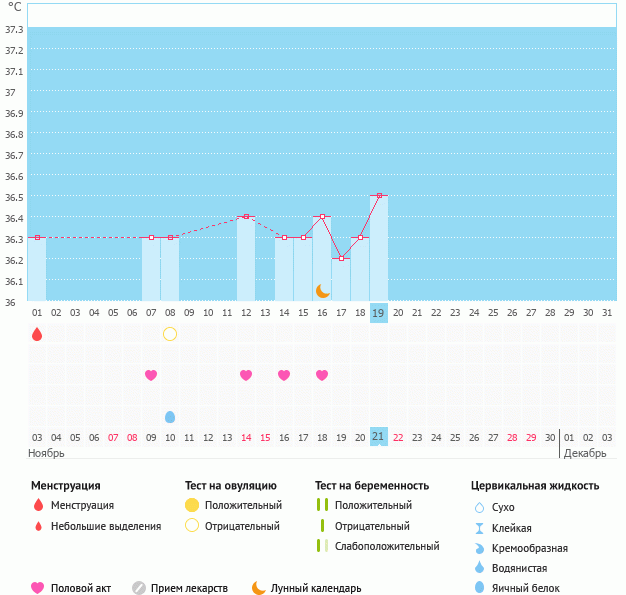Click the moon calendar icon on day 16

[322, 290]
